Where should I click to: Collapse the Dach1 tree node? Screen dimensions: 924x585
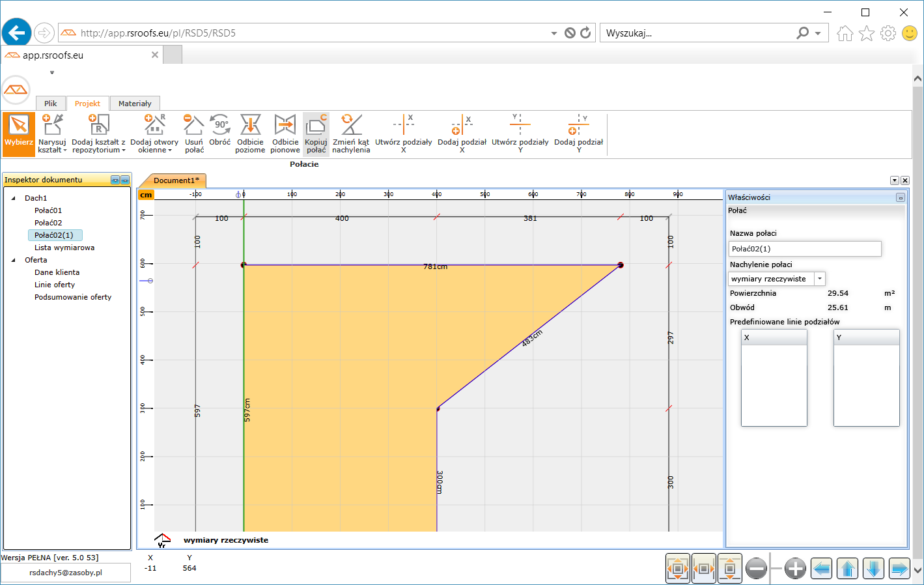(x=14, y=198)
